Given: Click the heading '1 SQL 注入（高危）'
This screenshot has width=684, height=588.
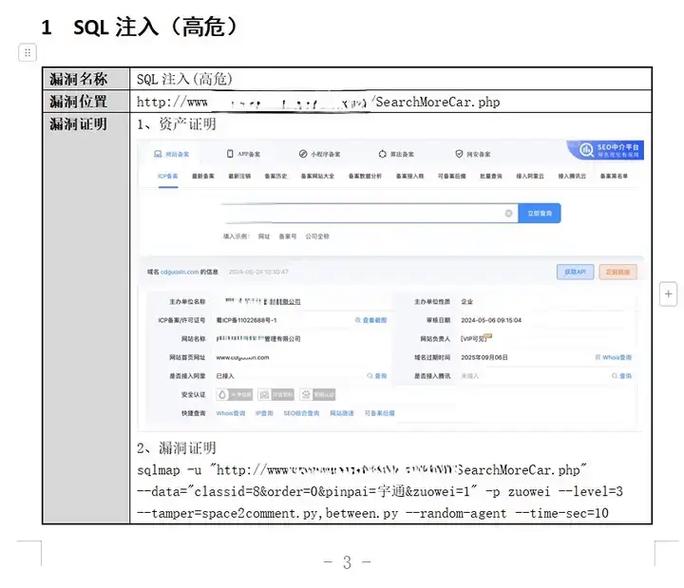Looking at the screenshot, I should pos(140,27).
